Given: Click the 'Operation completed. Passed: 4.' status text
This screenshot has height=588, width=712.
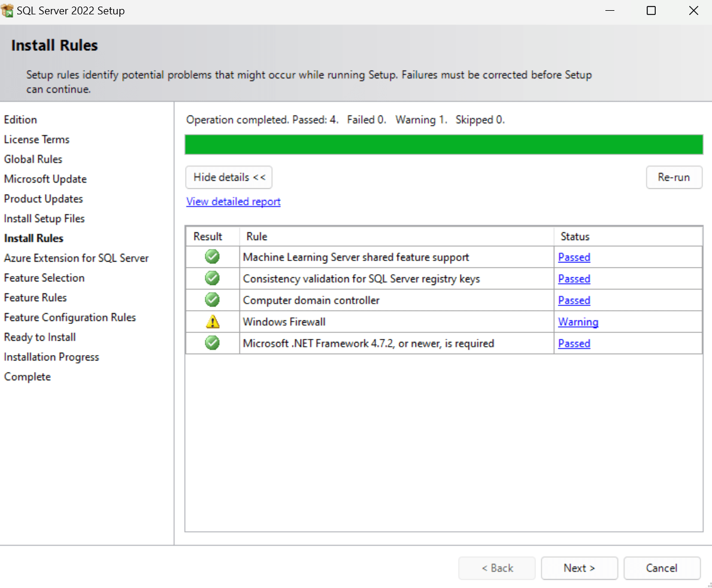Looking at the screenshot, I should (x=262, y=119).
